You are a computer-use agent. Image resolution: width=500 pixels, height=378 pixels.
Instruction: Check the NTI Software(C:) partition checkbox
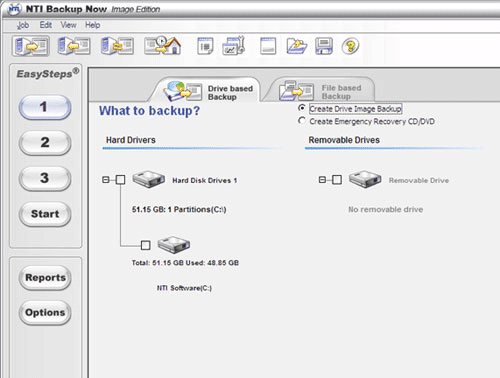145,245
